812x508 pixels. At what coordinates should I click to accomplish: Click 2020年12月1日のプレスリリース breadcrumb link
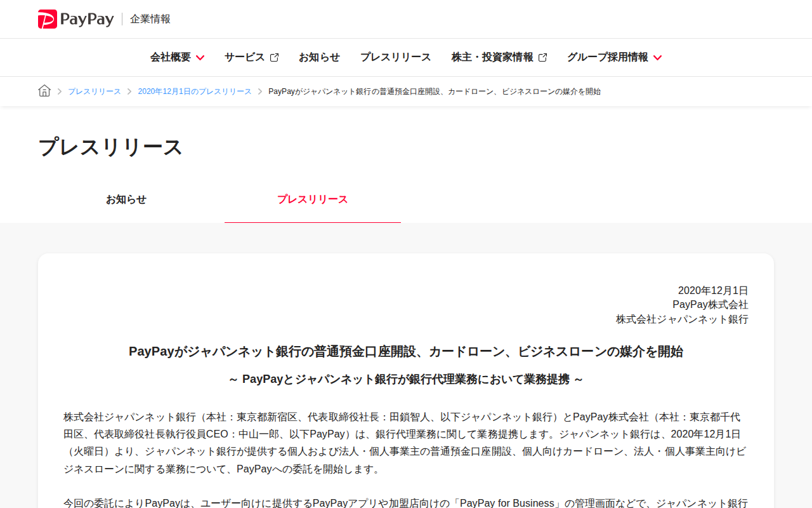coord(195,91)
